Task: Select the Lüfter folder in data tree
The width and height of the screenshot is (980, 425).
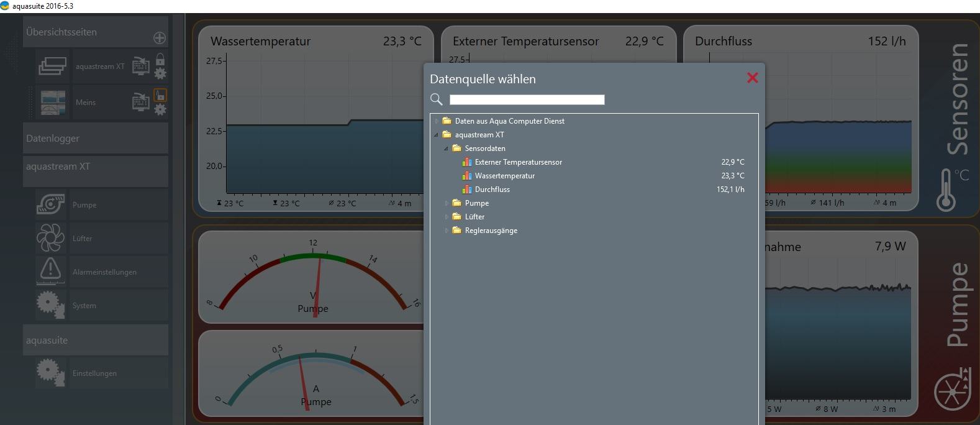Action: pos(474,217)
